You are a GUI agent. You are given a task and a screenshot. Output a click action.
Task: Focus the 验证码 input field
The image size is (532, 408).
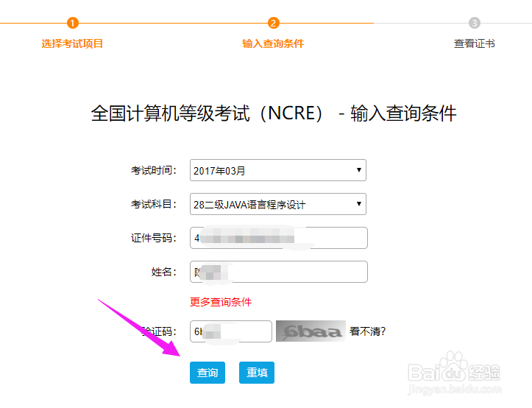231,331
